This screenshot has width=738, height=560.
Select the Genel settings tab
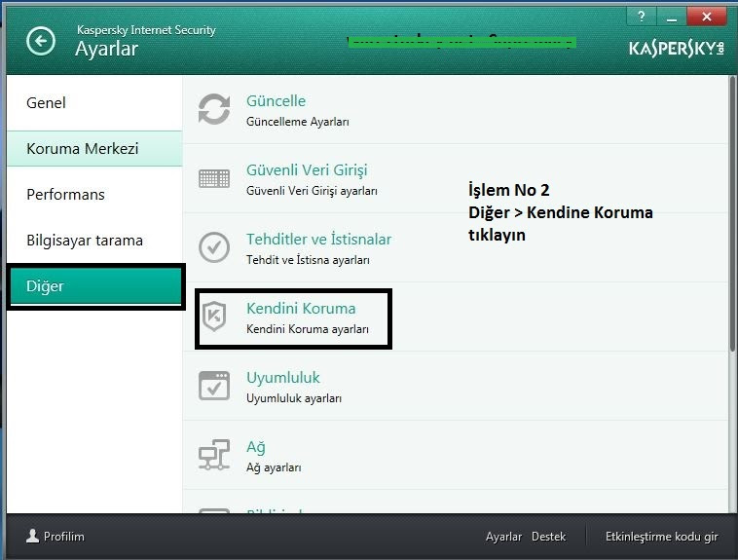(94, 102)
